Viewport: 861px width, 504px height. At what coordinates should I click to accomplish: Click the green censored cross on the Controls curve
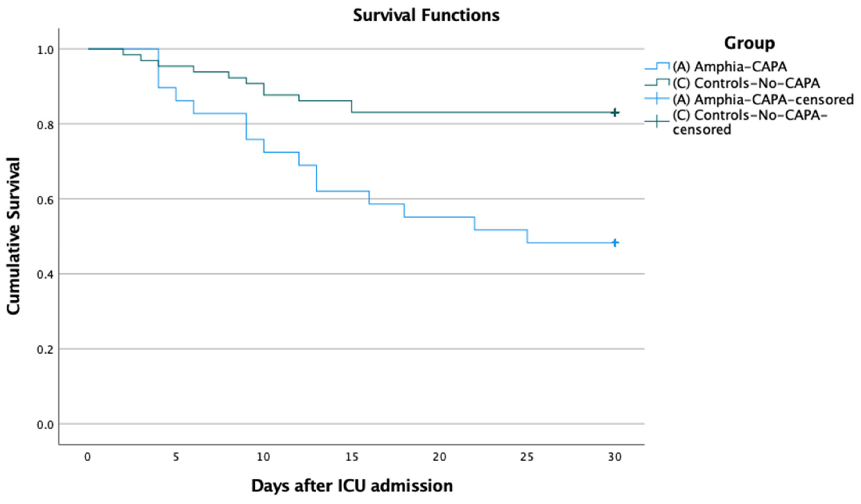click(615, 112)
